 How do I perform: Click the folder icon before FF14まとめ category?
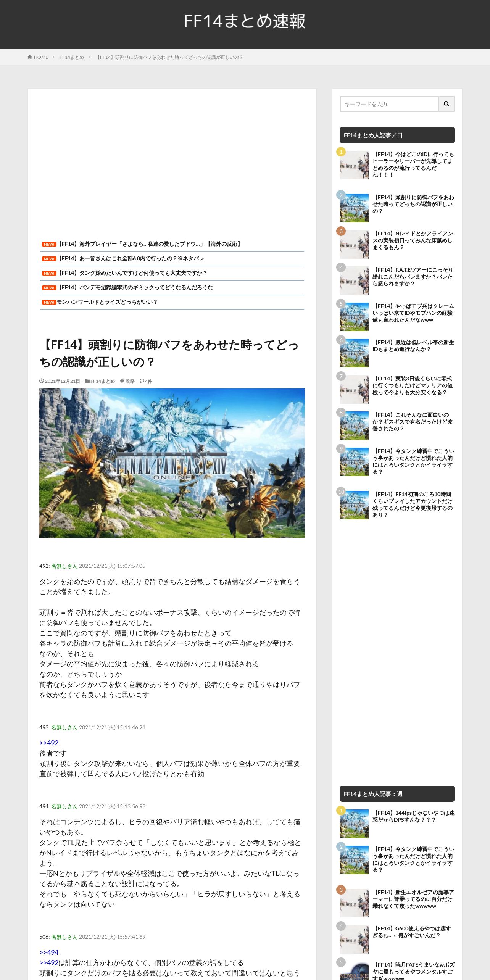tap(87, 381)
